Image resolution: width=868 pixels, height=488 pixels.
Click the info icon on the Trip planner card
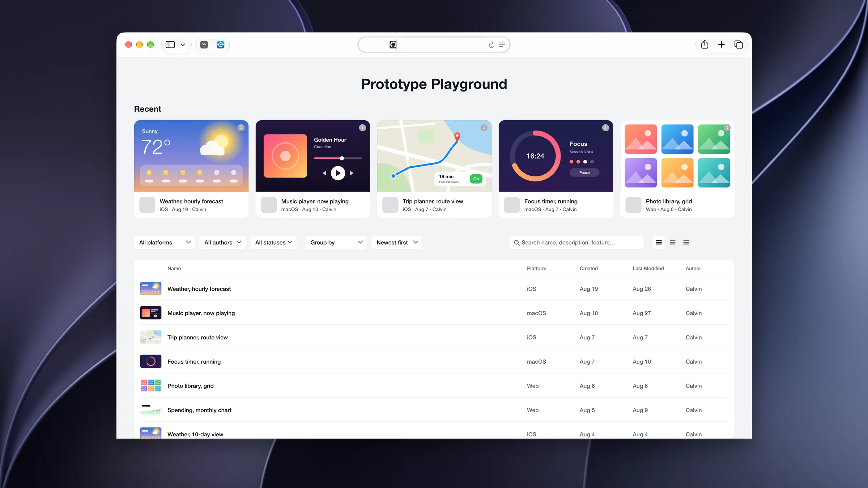484,128
